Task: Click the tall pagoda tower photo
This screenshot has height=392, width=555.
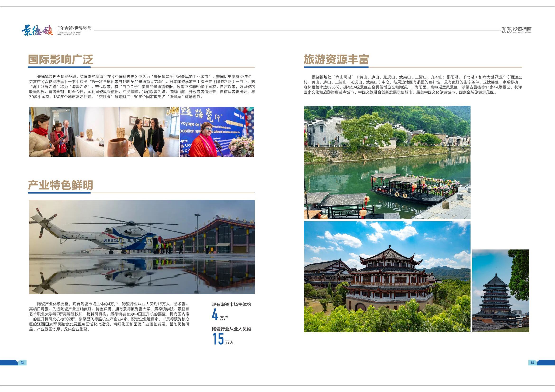Action: tap(500, 291)
